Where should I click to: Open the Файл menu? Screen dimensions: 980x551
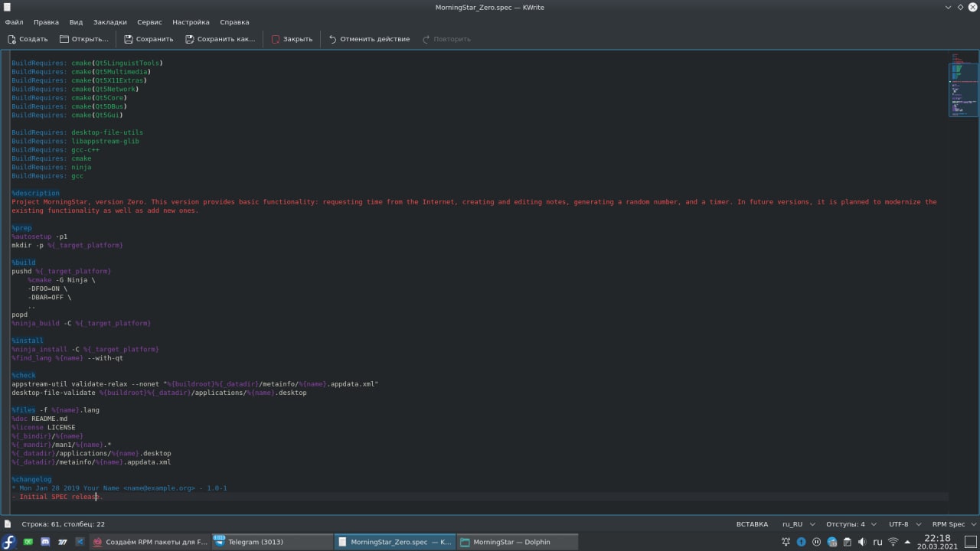tap(14, 22)
